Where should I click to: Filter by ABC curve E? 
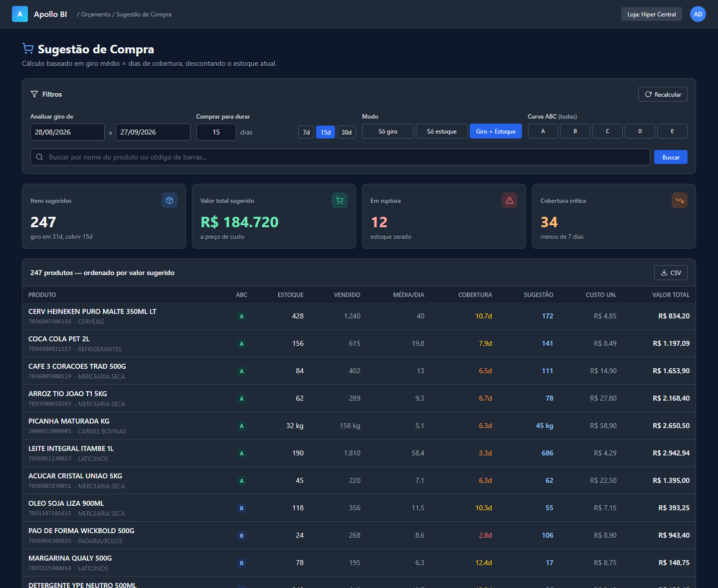(672, 131)
